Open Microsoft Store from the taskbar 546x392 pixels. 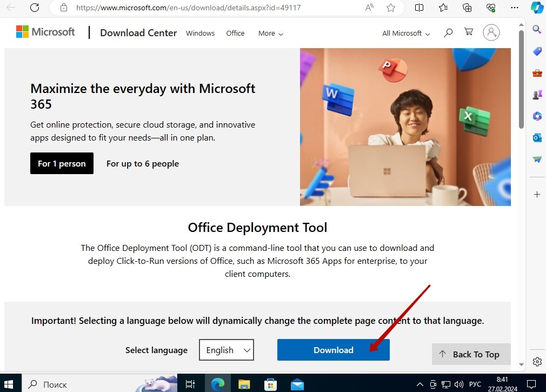pos(270,384)
